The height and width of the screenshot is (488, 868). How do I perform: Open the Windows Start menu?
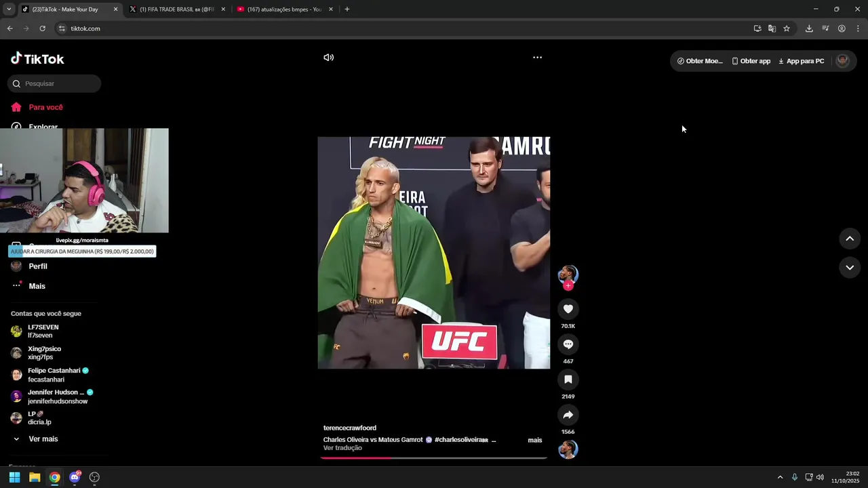pos(14,477)
